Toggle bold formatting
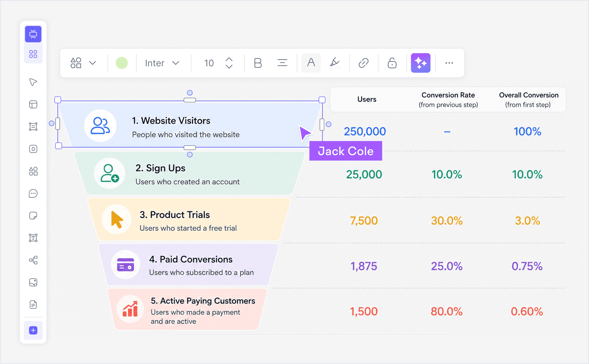The width and height of the screenshot is (589, 364). tap(258, 63)
